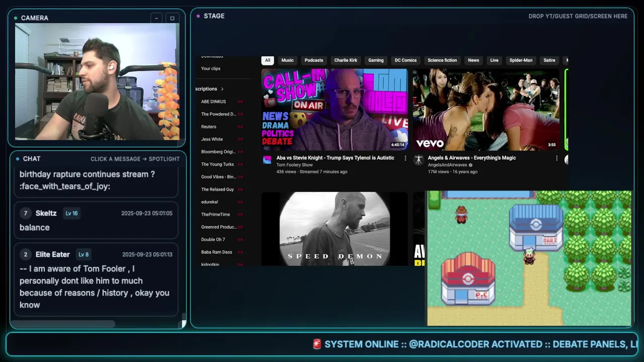Screen dimensions: 644x362
Task: Select the Podcasts filter chip
Action: (314, 60)
